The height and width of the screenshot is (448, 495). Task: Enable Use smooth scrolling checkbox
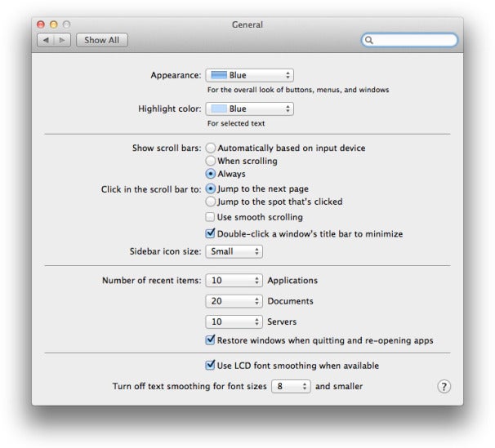tap(210, 217)
